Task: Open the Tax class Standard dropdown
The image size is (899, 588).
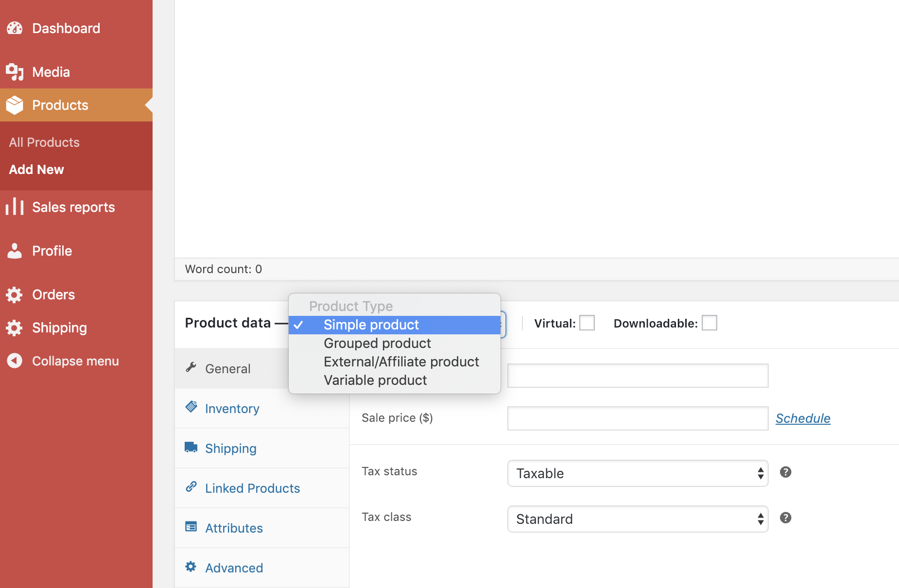Action: click(x=638, y=519)
